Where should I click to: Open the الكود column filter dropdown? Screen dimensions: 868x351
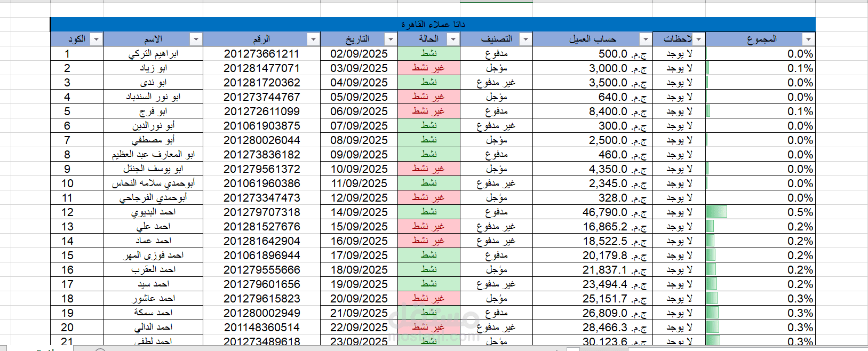tap(96, 39)
